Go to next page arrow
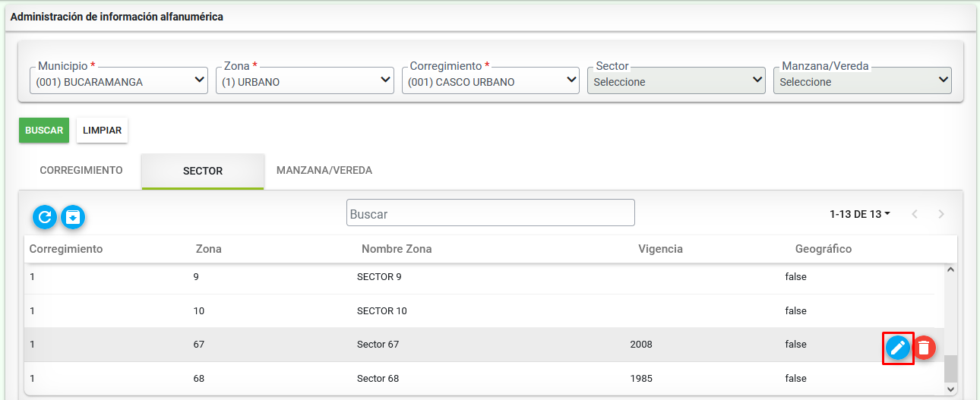This screenshot has width=980, height=400. (941, 215)
